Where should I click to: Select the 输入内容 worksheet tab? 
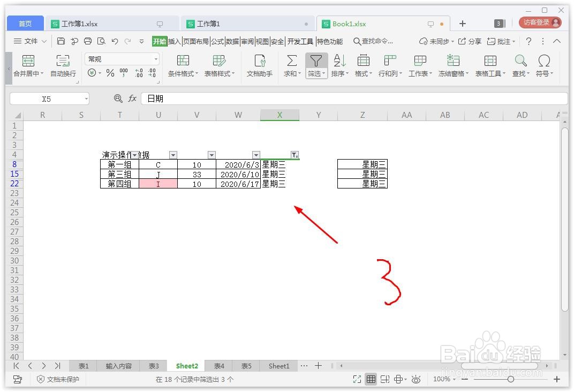click(x=119, y=366)
